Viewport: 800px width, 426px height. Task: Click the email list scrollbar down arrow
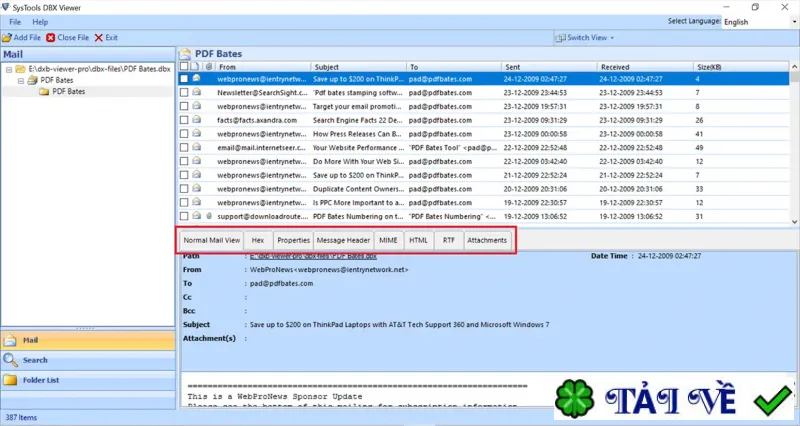tap(794, 221)
